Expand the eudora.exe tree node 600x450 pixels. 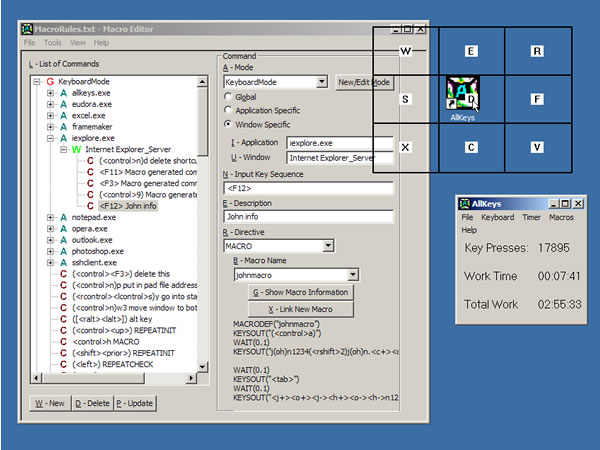50,104
